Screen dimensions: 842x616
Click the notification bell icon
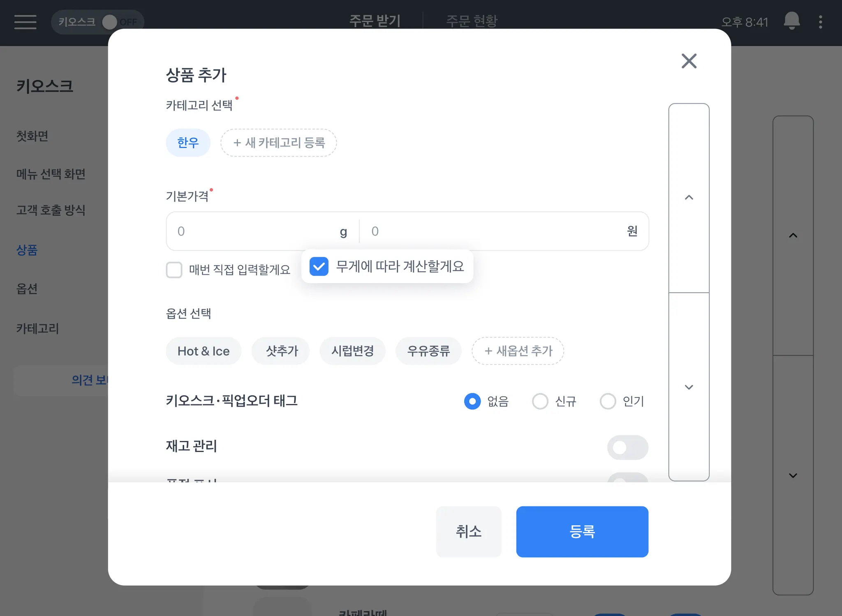point(791,21)
